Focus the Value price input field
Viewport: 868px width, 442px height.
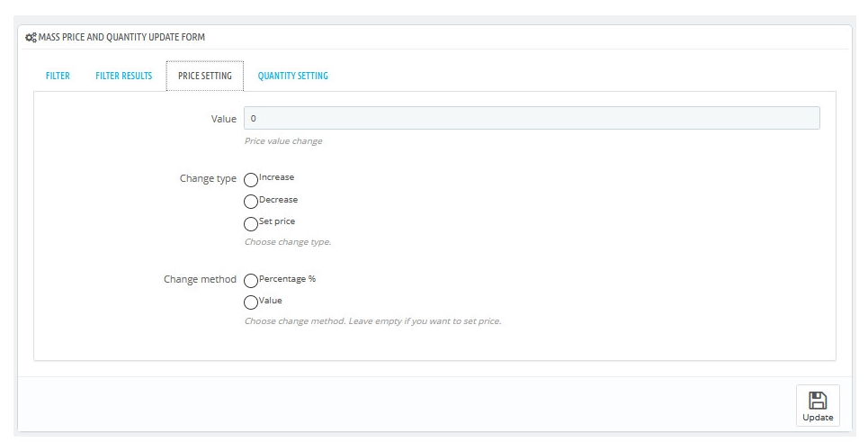click(532, 118)
